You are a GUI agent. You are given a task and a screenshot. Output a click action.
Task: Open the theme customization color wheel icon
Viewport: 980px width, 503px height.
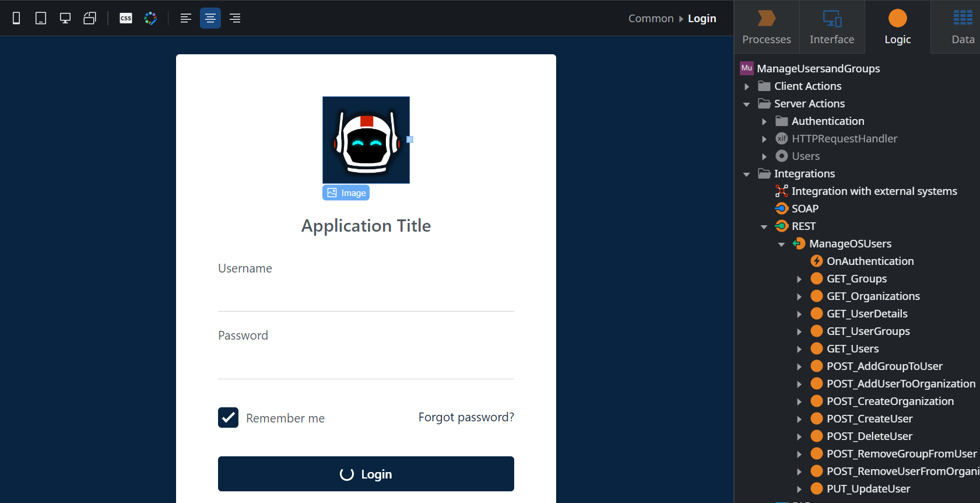(x=151, y=18)
